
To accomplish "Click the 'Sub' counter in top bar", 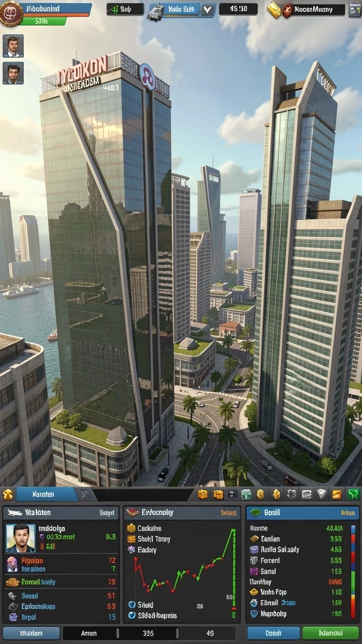I will point(125,9).
